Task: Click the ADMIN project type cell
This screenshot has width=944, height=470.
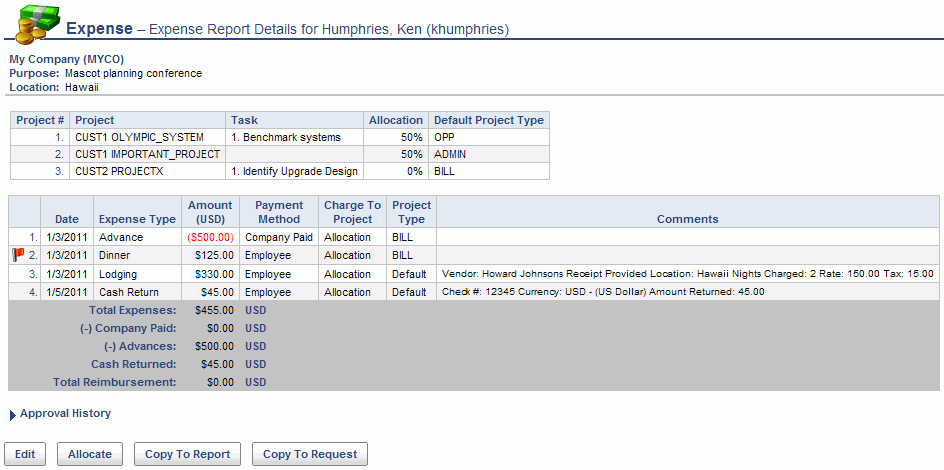Action: click(x=488, y=154)
